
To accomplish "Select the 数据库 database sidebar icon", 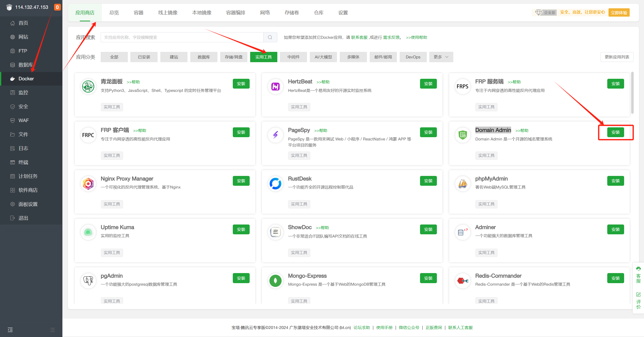I will (x=13, y=65).
